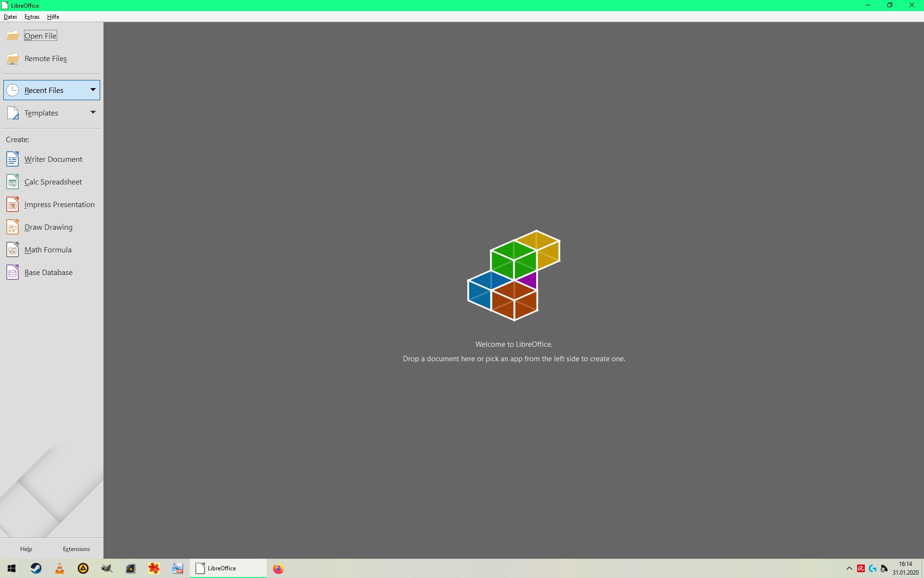Click the LibreOffice cubes logo
Viewport: 924px width, 578px height.
tap(514, 276)
